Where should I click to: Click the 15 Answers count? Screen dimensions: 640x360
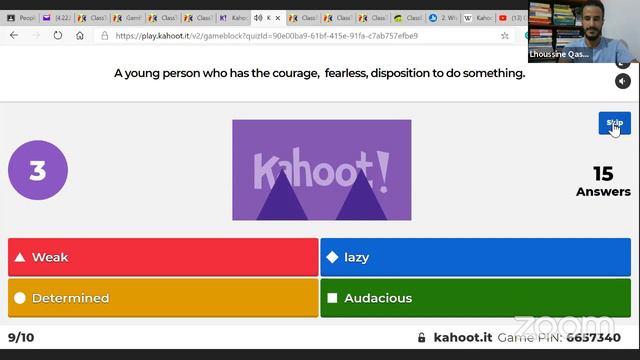603,181
